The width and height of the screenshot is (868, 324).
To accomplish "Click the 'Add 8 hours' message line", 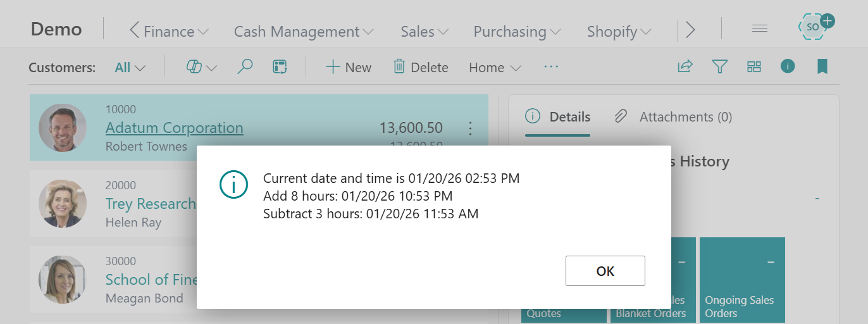I will pyautogui.click(x=358, y=196).
